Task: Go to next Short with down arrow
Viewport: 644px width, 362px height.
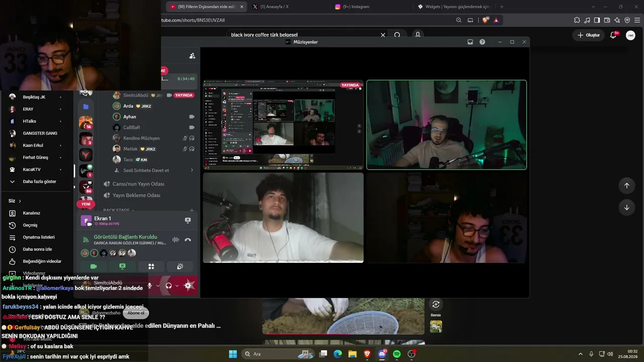Action: click(626, 207)
